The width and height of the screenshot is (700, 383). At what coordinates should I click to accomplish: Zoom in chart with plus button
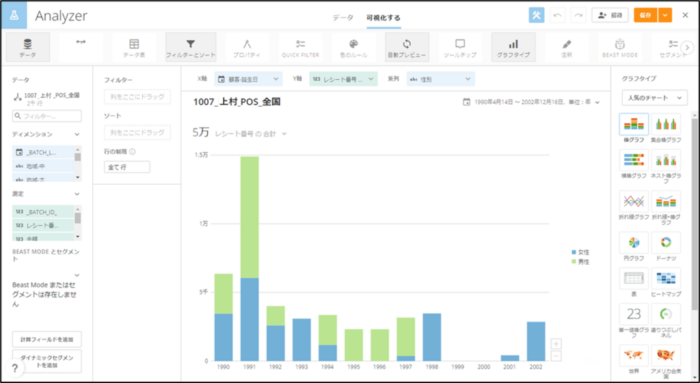pyautogui.click(x=556, y=344)
